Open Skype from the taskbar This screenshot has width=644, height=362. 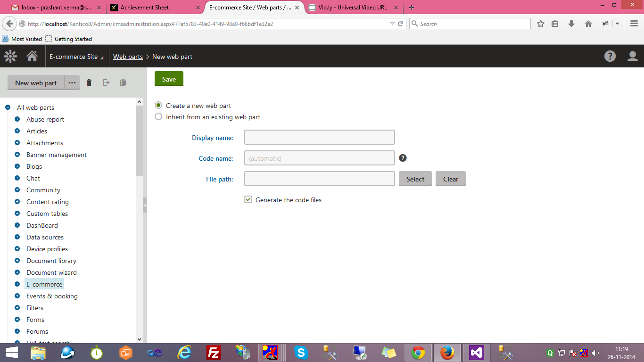click(301, 353)
